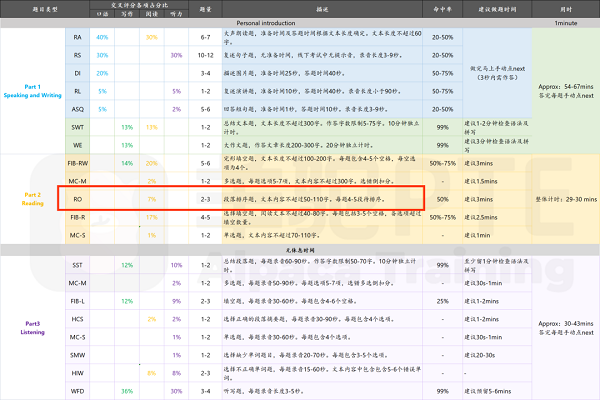Viewport: 600px width, 400px height.
Task: Click the '建议2.5mins' suggested time cell
Action: (481, 217)
